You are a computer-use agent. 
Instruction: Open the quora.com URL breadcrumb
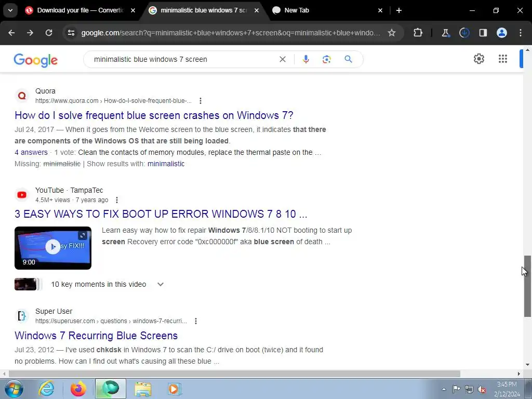113,101
